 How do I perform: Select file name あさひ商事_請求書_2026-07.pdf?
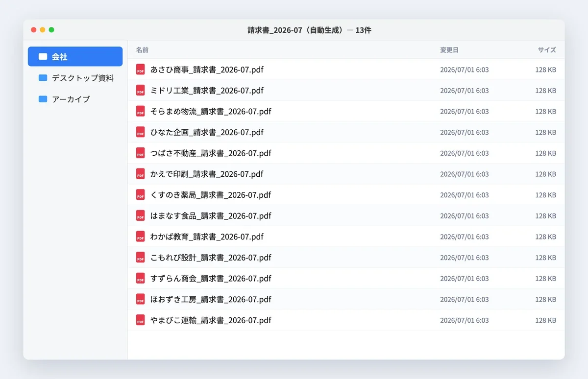pyautogui.click(x=207, y=70)
